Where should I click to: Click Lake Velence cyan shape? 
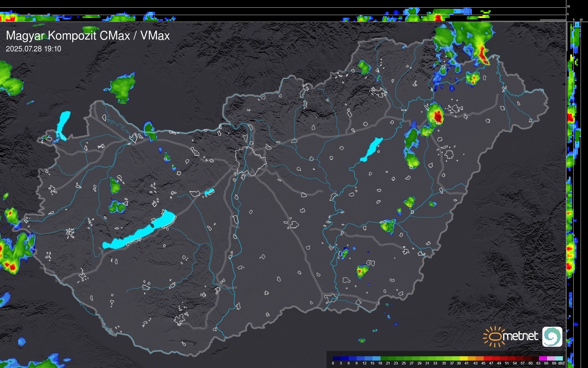point(209,192)
